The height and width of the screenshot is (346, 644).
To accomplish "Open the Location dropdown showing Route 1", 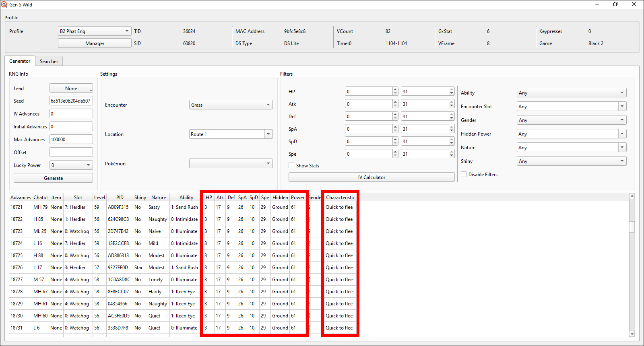I will [x=231, y=134].
